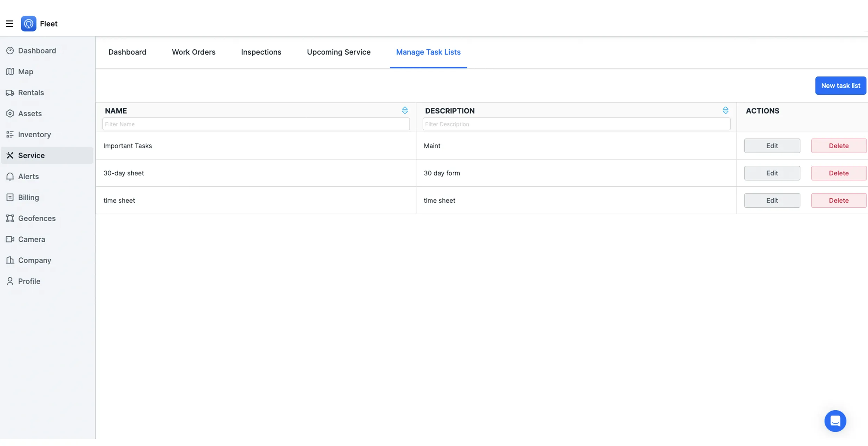This screenshot has width=868, height=446.
Task: Go to the Upcoming Service tab
Action: click(339, 53)
